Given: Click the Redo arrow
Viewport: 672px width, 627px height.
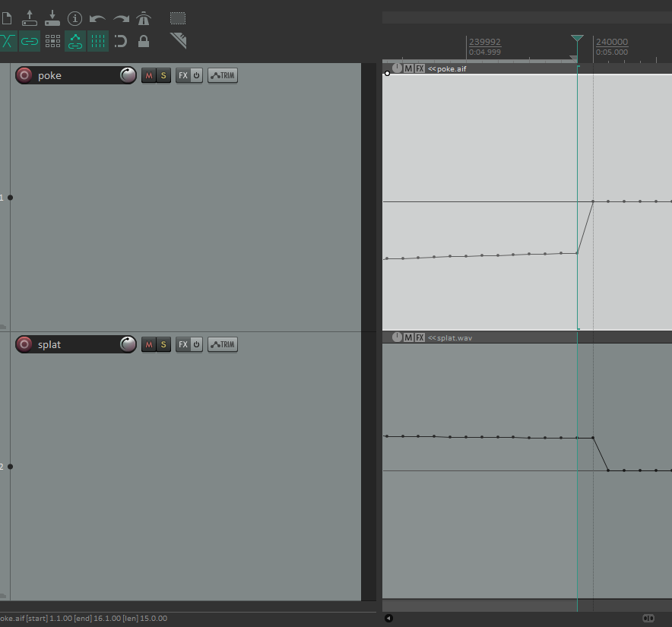Looking at the screenshot, I should pyautogui.click(x=121, y=18).
